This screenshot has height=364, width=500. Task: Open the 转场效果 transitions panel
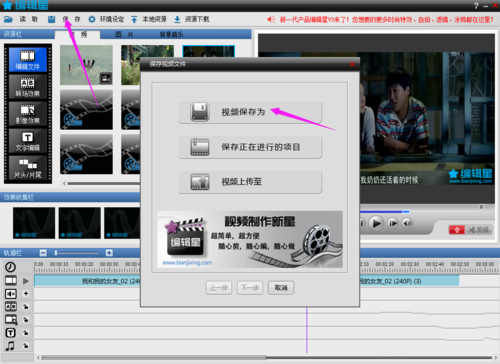[x=28, y=87]
